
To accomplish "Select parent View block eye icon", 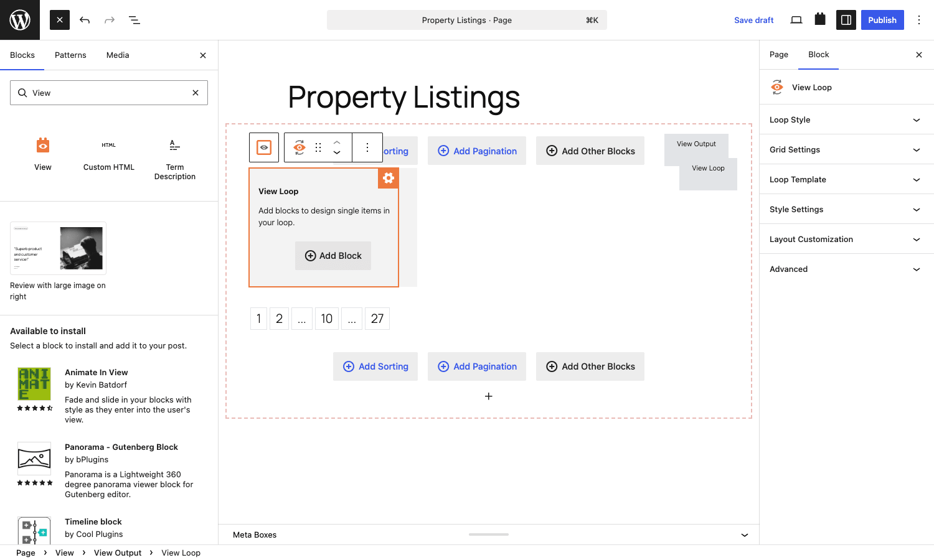I will [264, 147].
